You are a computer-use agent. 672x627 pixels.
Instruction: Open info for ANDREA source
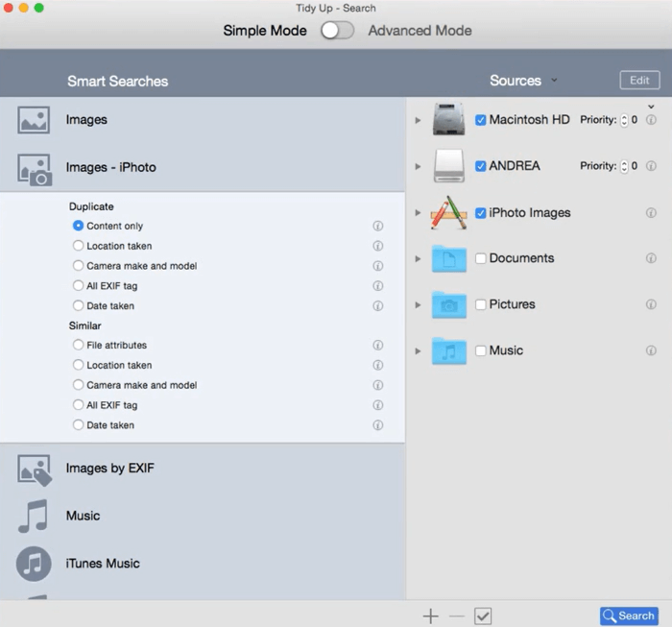(x=651, y=166)
